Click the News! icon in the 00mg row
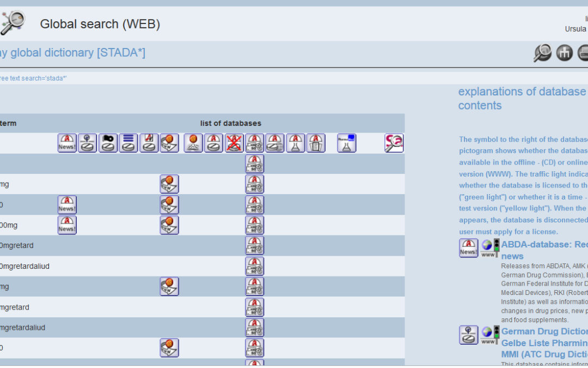The height and width of the screenshot is (368, 588). coord(67,225)
